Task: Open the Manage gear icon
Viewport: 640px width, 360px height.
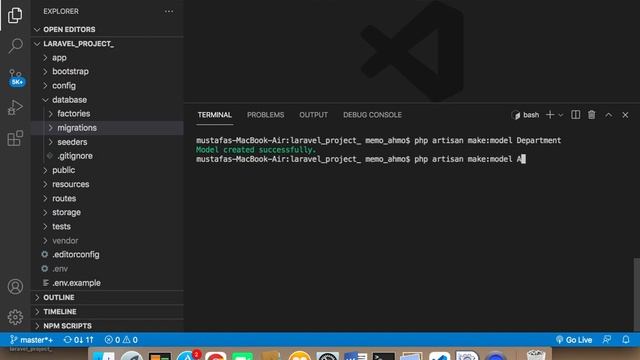Action: point(15,317)
